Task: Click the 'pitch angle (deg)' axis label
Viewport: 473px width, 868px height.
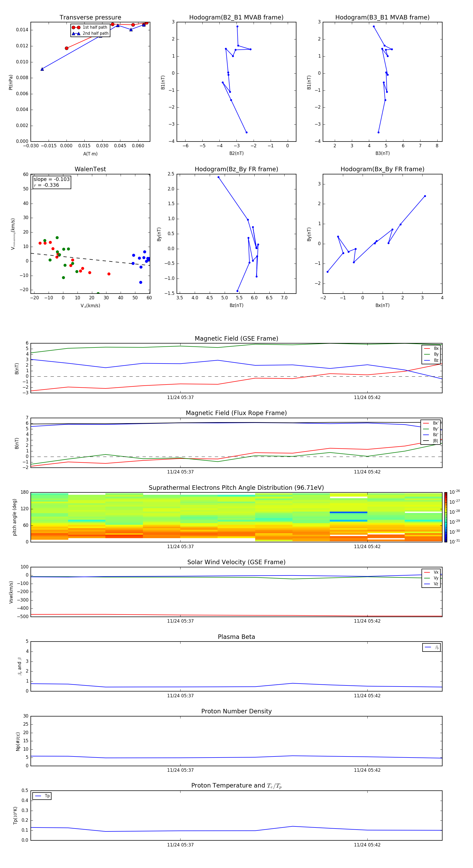Action: click(14, 517)
